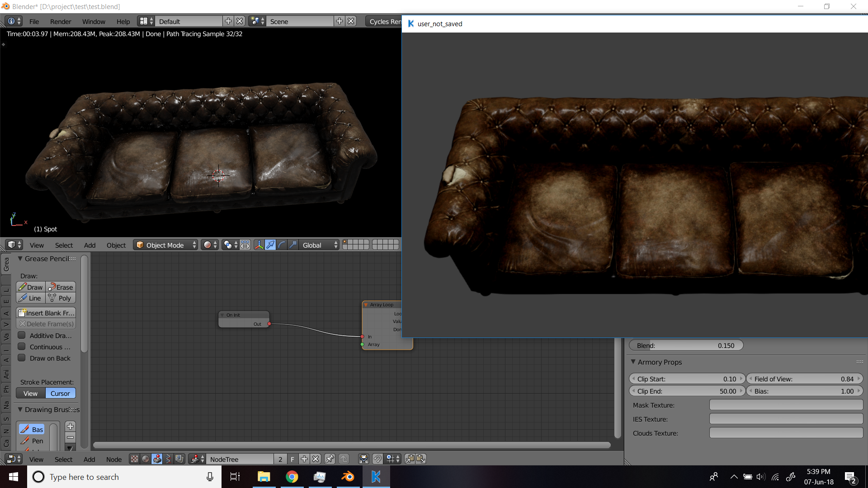Add new screen layout with plus icon next to Default
Image resolution: width=868 pixels, height=488 pixels.
tap(228, 21)
